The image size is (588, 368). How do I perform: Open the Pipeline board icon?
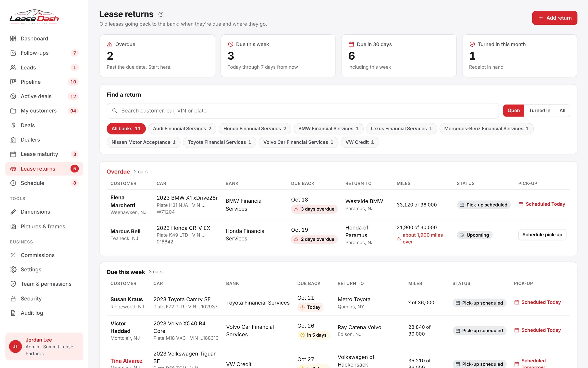pos(13,82)
